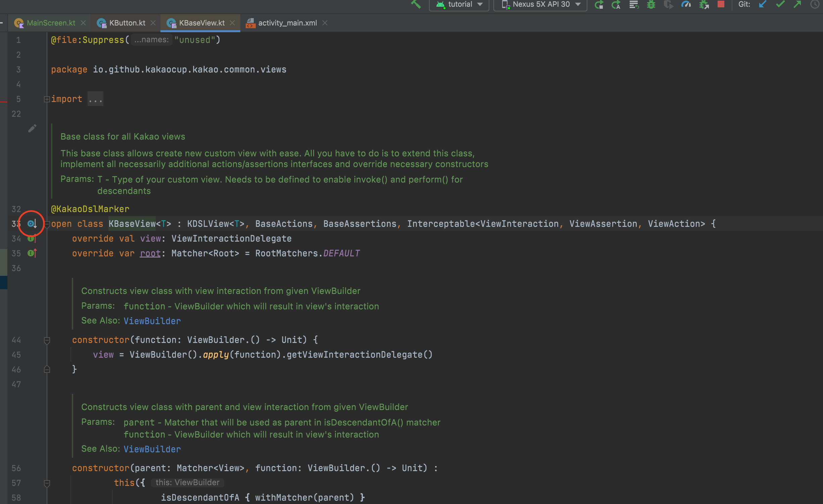This screenshot has width=823, height=504.
Task: Click the ViewInteractionDelegate type name
Action: pos(232,239)
